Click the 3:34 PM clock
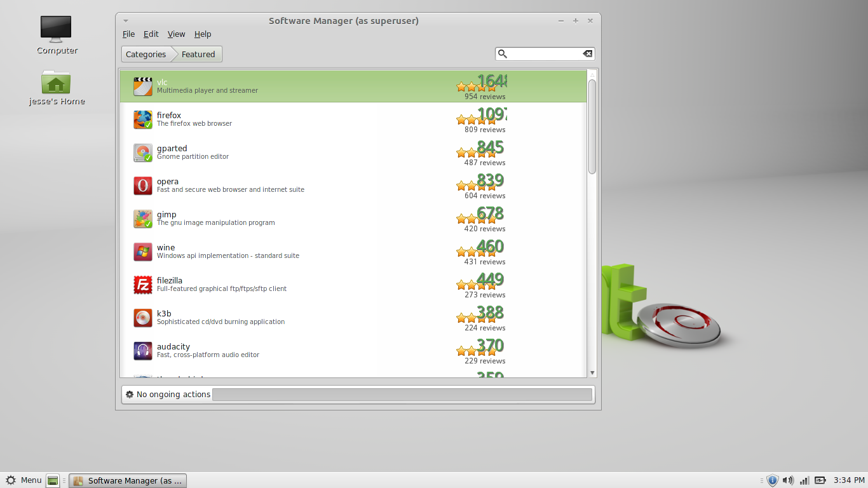The height and width of the screenshot is (488, 868). pos(850,480)
